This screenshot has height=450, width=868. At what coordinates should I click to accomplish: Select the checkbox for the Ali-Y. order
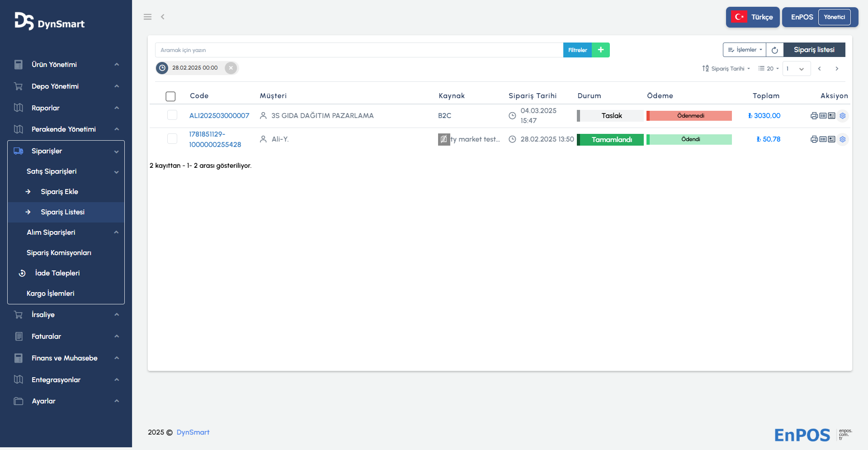(x=172, y=139)
